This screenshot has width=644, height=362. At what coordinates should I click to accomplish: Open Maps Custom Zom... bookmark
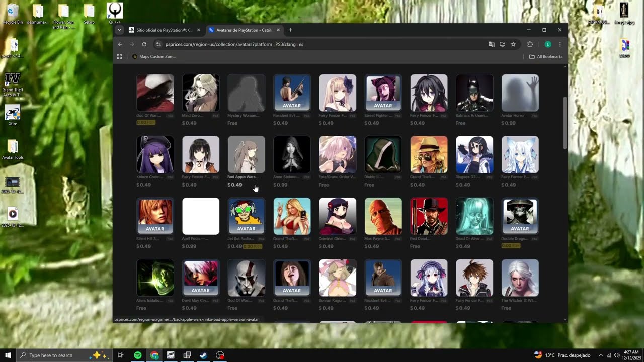click(154, 57)
